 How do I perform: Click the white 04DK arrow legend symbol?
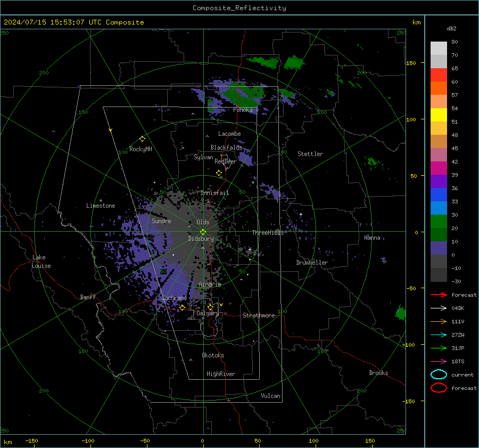[439, 308]
